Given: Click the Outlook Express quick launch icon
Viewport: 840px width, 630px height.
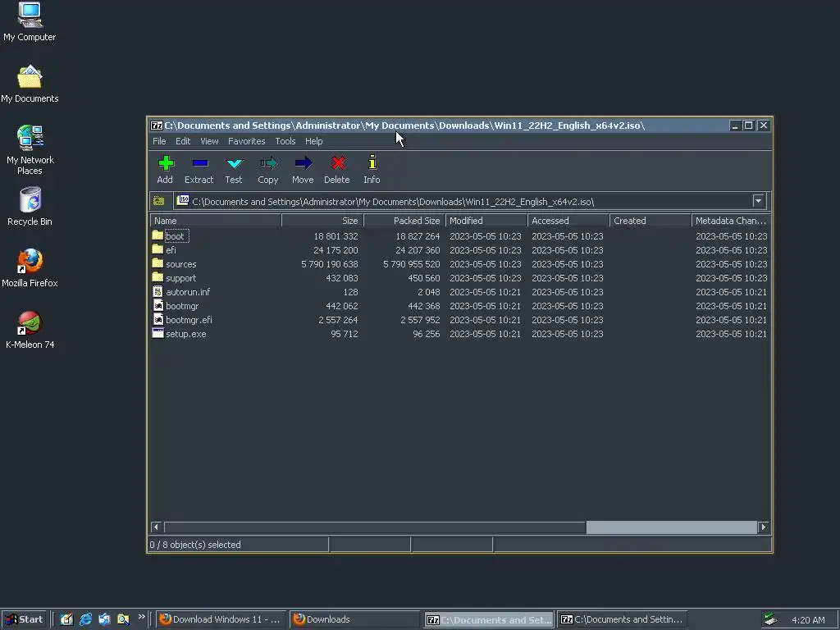Looking at the screenshot, I should [104, 619].
